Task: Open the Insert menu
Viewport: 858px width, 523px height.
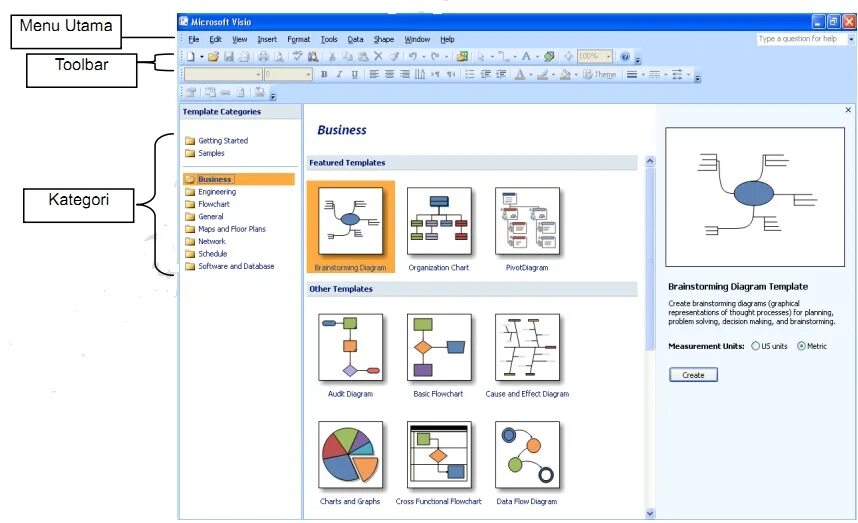Action: (267, 39)
